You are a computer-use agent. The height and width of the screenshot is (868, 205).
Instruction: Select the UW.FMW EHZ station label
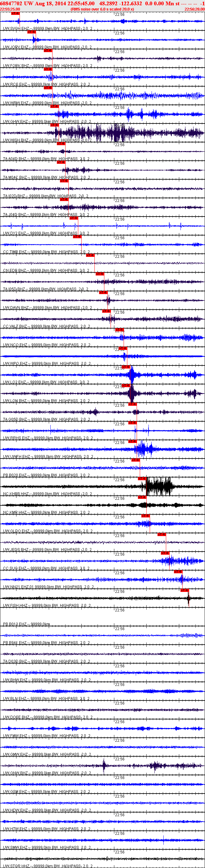47,736
